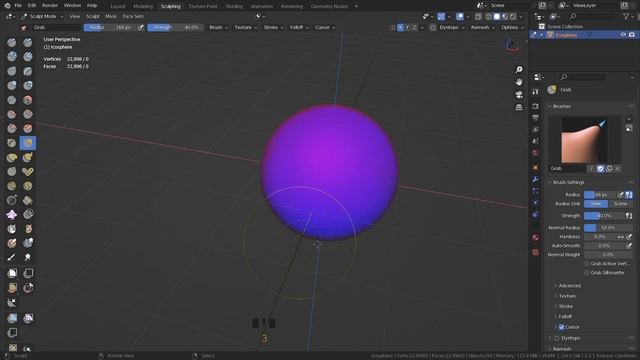640x360 pixels.
Task: Select the Cloth brush
Action: pos(12,214)
